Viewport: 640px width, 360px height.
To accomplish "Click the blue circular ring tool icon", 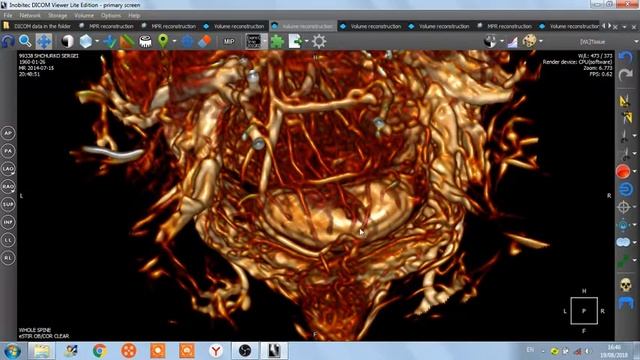I will click(x=625, y=189).
